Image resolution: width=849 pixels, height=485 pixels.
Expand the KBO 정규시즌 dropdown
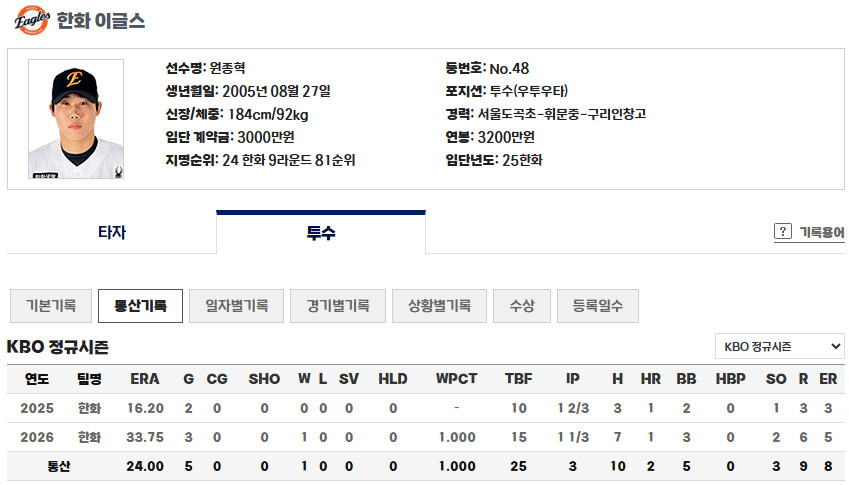click(780, 346)
